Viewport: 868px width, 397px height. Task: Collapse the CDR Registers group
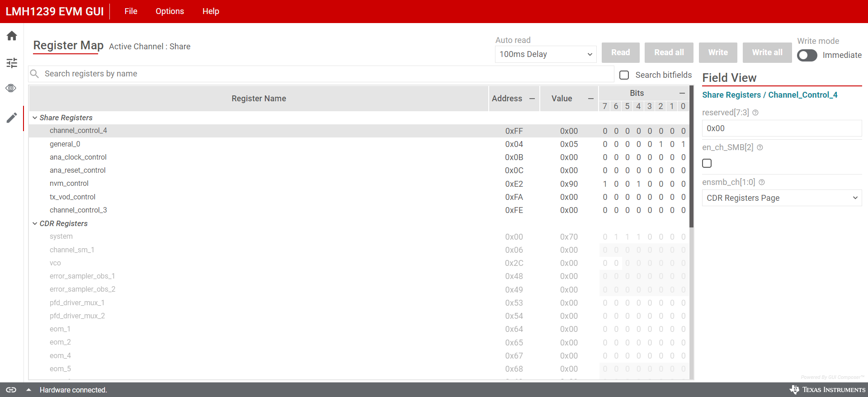(x=35, y=223)
